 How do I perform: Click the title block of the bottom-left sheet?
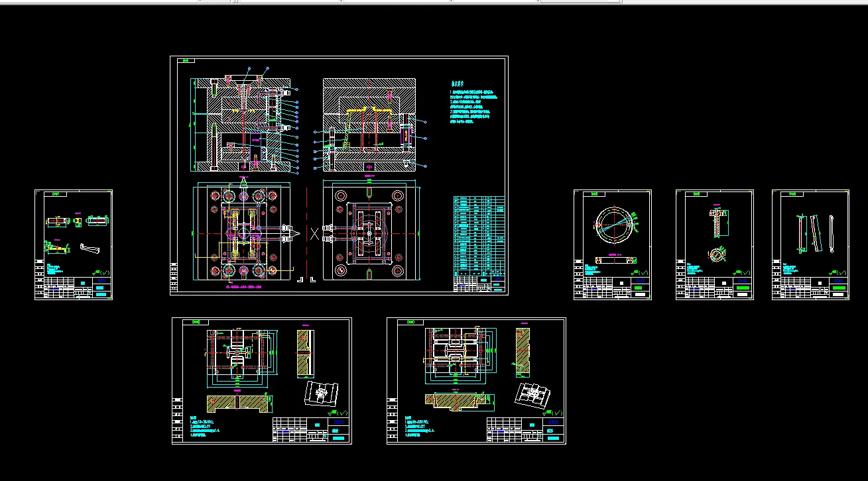tap(311, 429)
